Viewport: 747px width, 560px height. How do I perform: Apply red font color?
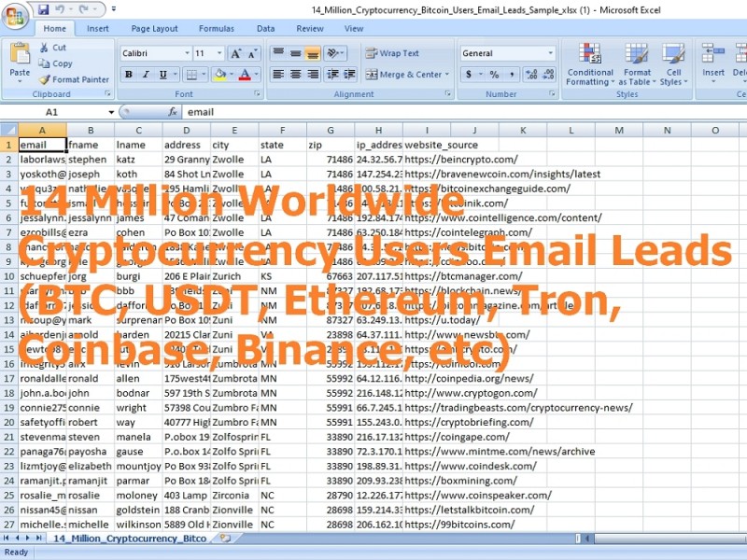245,75
